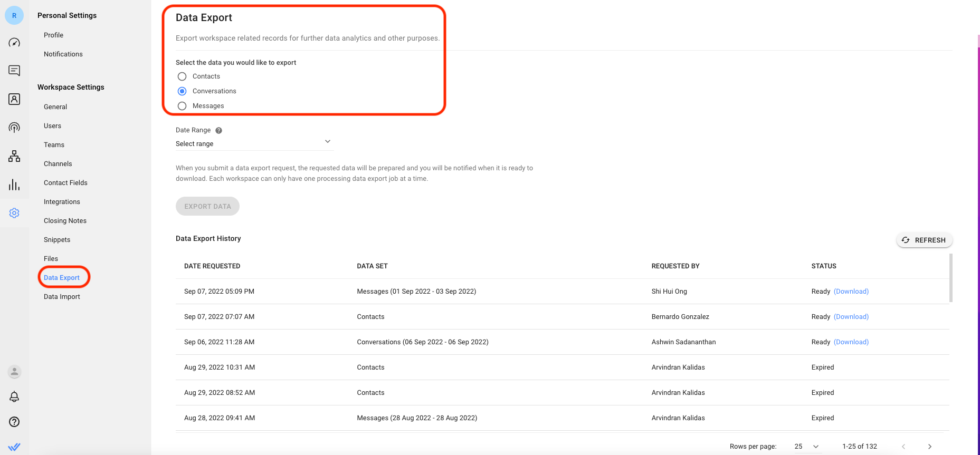This screenshot has height=455, width=980.
Task: Open the help question mark icon
Action: [14, 422]
